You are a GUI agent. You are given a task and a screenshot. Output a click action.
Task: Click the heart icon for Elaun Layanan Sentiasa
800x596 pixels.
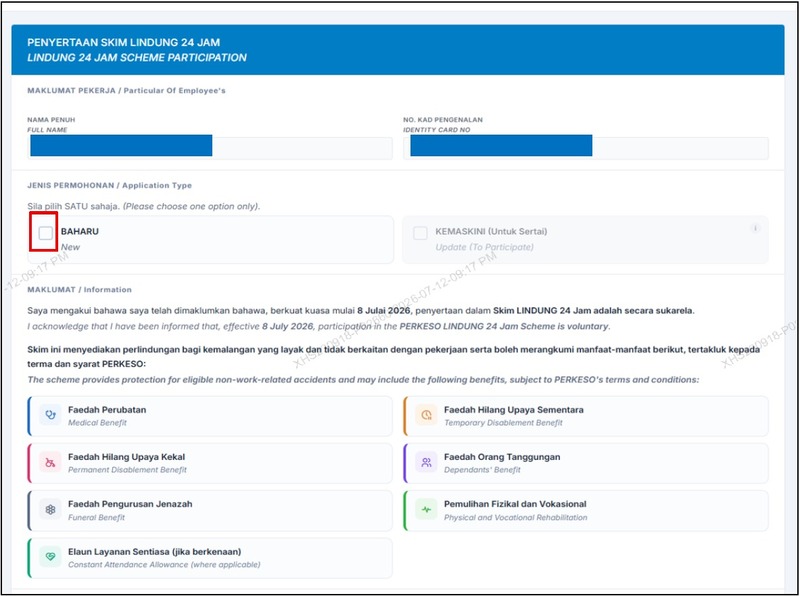tap(50, 557)
